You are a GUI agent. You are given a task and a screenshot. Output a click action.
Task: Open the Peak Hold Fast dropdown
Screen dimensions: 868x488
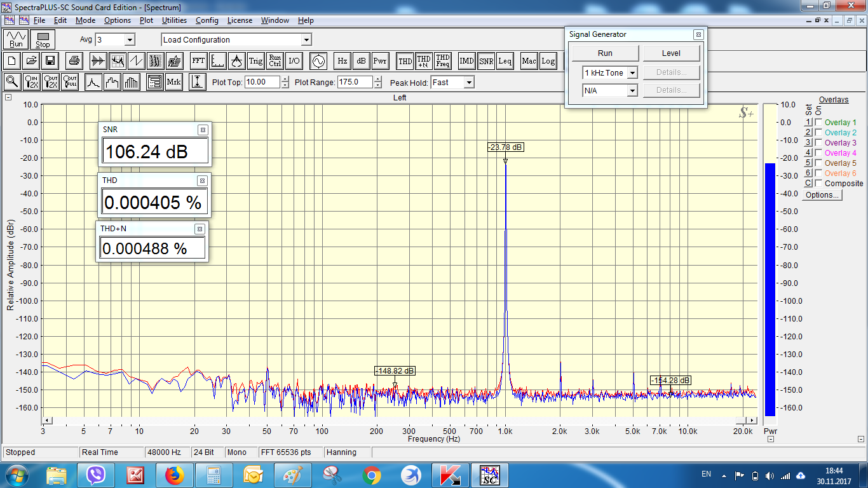(468, 82)
